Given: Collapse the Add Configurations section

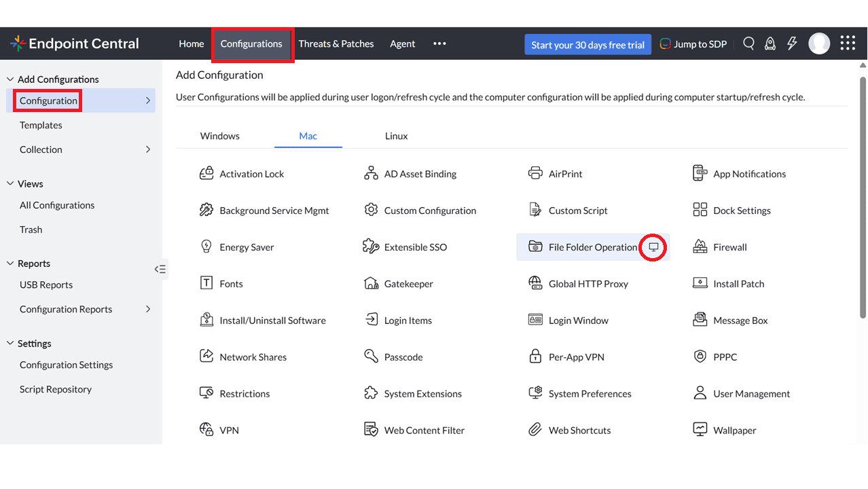Looking at the screenshot, I should pos(10,79).
